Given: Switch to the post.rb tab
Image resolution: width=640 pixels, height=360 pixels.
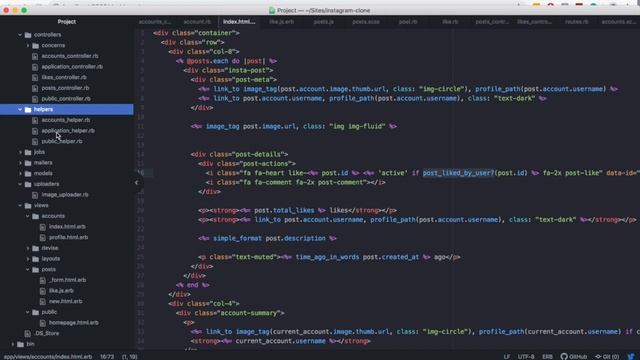Looking at the screenshot, I should point(408,22).
